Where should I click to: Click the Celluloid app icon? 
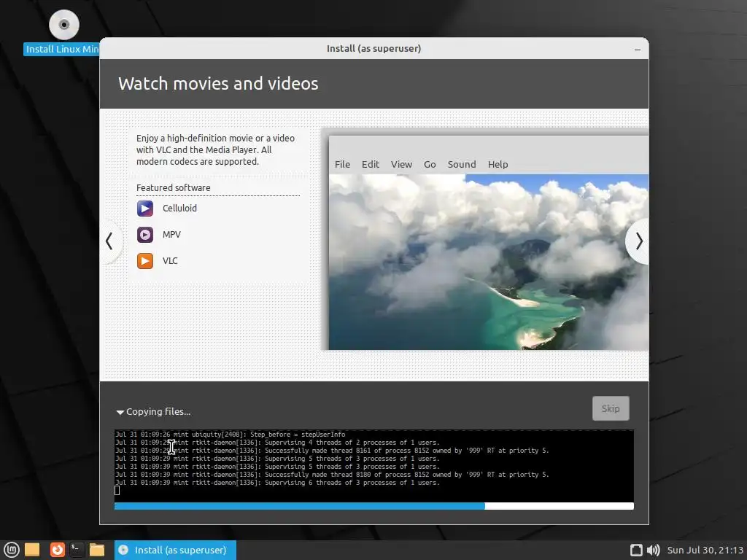click(x=145, y=209)
